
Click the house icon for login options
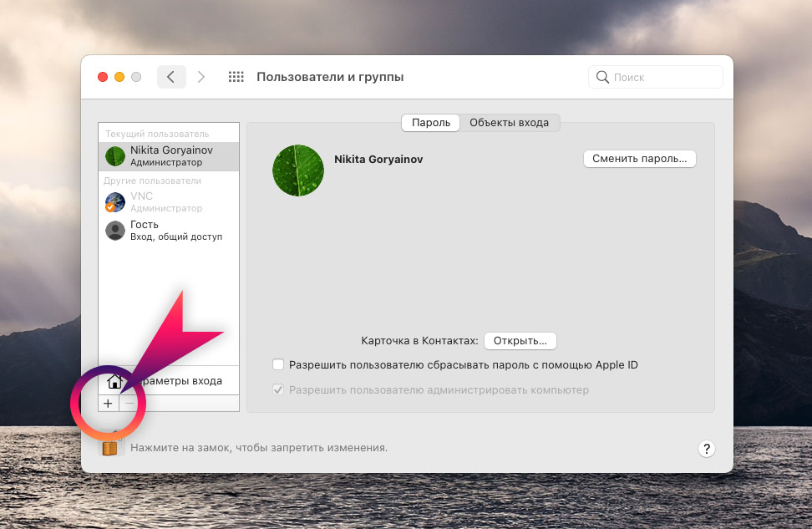point(114,381)
